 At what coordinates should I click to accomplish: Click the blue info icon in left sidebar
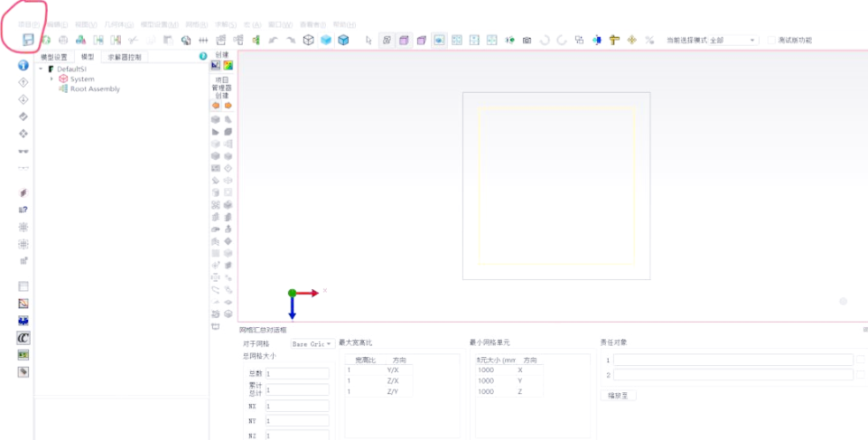tap(23, 65)
